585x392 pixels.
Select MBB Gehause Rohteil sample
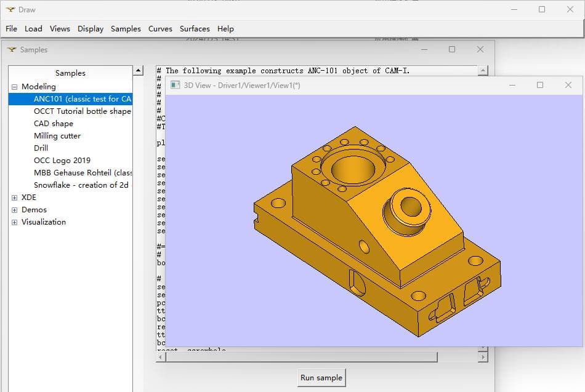tap(83, 173)
